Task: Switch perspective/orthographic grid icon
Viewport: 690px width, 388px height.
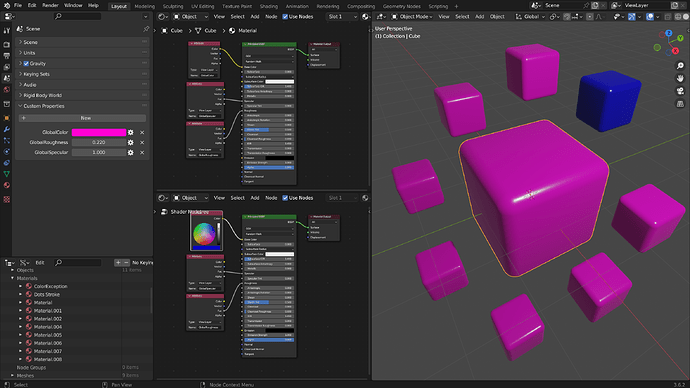Action: tap(680, 104)
